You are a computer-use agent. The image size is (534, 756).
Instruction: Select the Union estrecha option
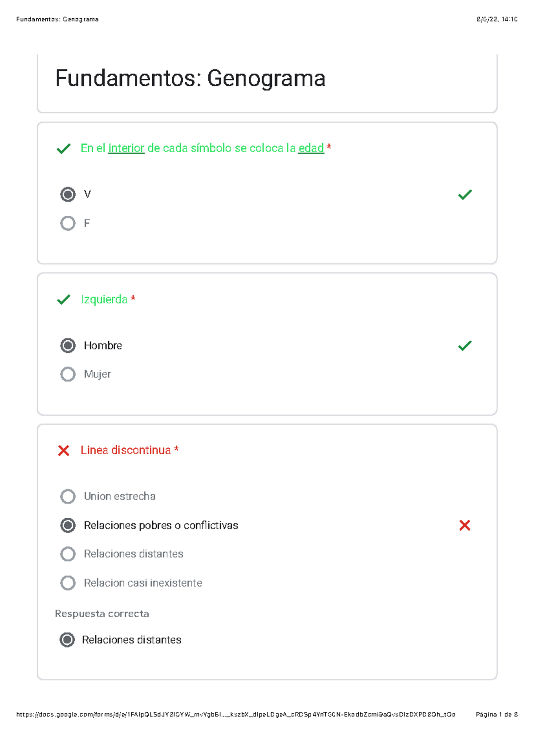point(68,496)
